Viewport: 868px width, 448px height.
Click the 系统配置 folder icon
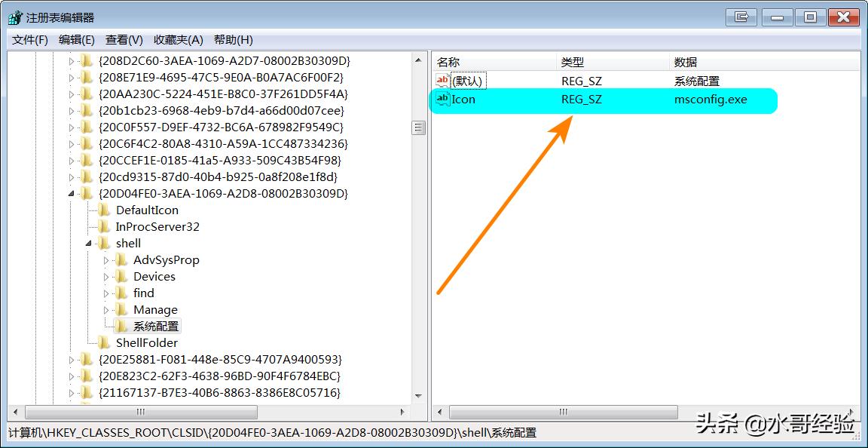point(122,326)
